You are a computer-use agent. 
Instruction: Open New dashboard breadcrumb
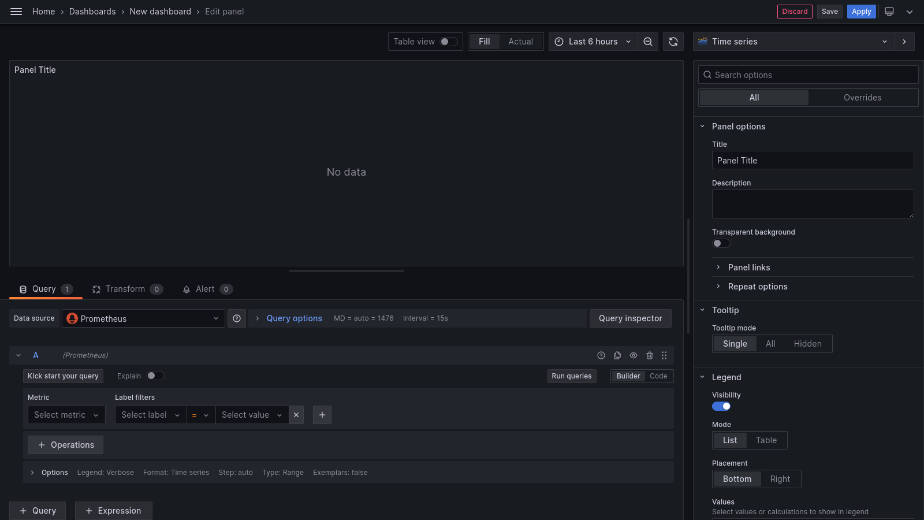pos(160,11)
